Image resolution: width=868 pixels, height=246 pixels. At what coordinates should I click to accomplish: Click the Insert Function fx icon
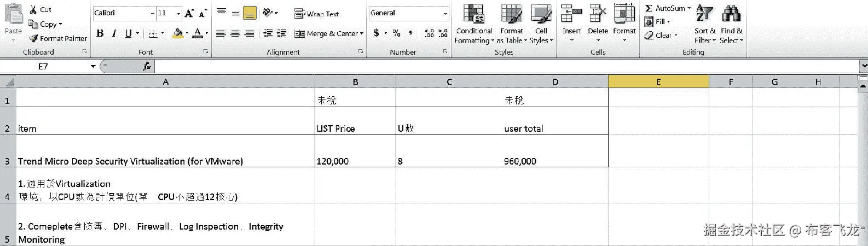(147, 66)
